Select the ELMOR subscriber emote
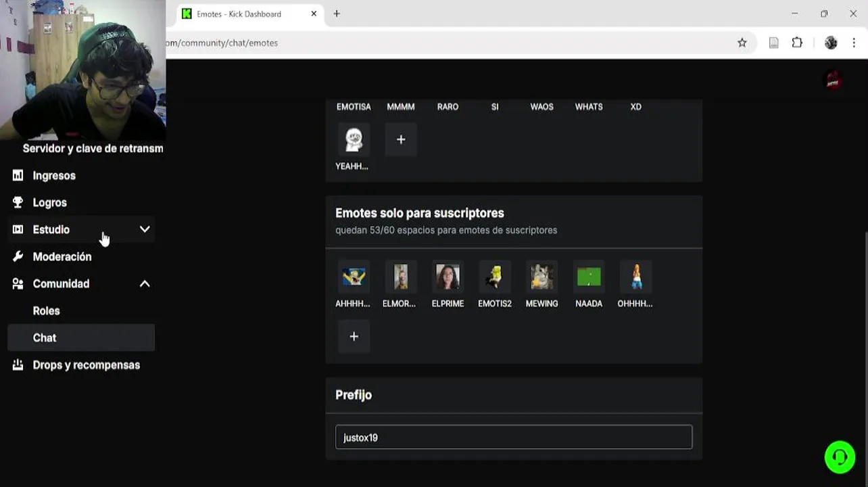The width and height of the screenshot is (868, 487). pyautogui.click(x=401, y=277)
